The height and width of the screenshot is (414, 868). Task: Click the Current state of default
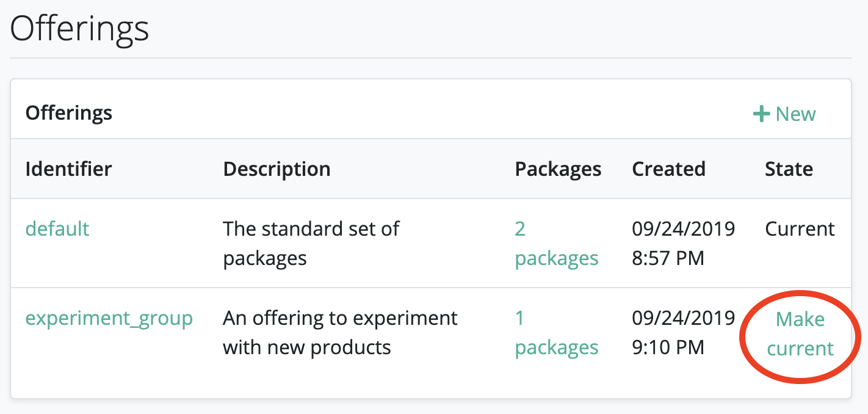(x=800, y=229)
